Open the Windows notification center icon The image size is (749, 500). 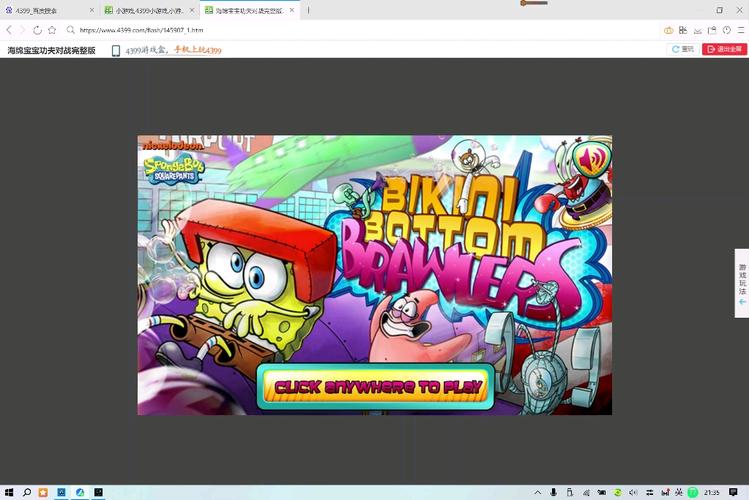point(733,492)
